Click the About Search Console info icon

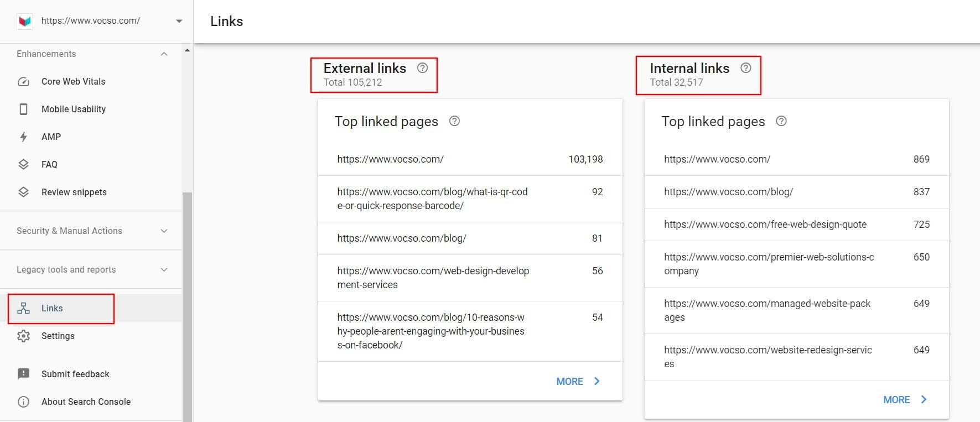(24, 402)
